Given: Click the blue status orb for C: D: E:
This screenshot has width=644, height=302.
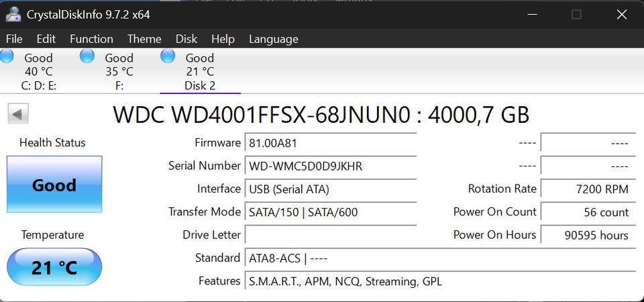Looking at the screenshot, I should 6,56.
